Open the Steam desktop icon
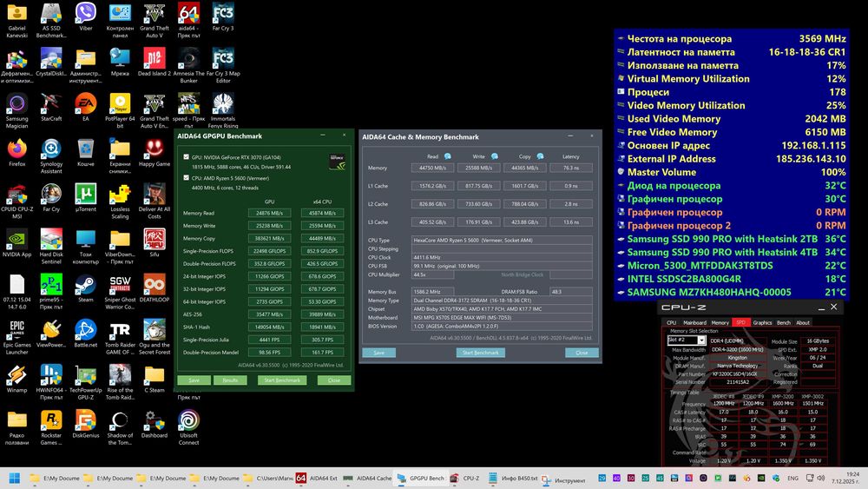868x489 pixels. pos(85,289)
